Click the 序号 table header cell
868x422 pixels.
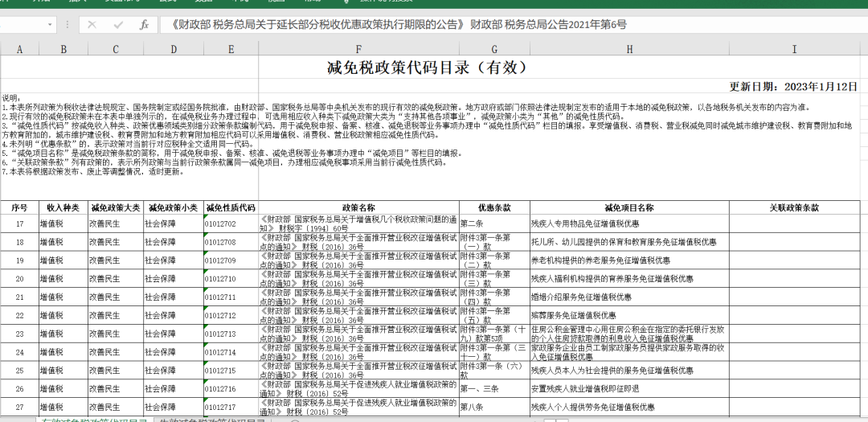tap(19, 207)
